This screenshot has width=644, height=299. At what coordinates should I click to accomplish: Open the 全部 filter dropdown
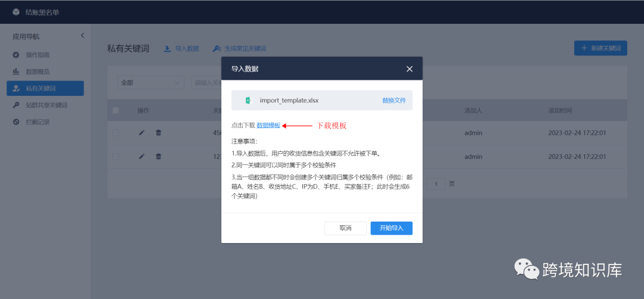pyautogui.click(x=151, y=82)
